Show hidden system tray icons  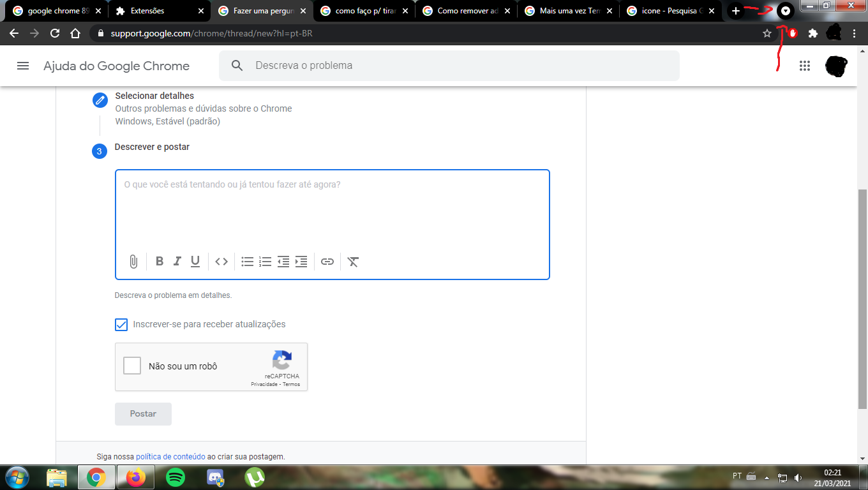click(767, 477)
